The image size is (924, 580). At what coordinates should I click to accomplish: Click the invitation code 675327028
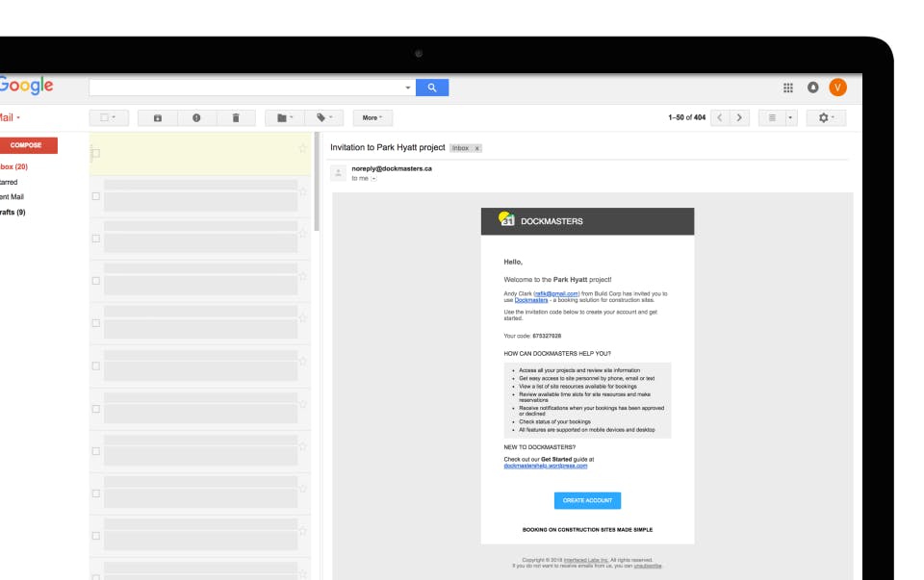coord(547,337)
